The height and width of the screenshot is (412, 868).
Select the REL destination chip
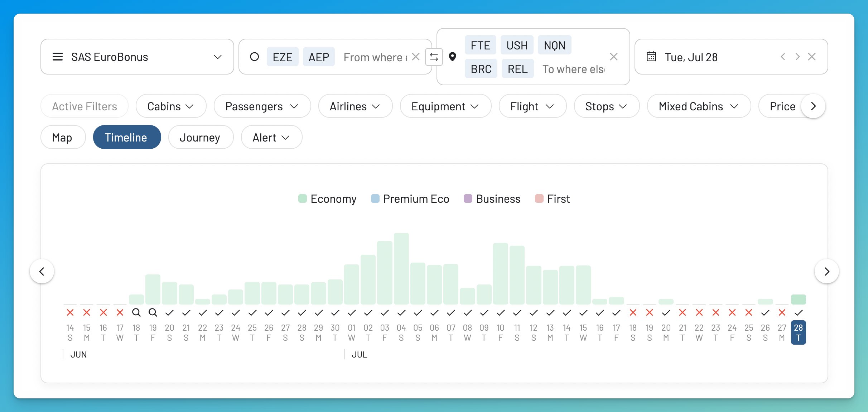pos(517,69)
